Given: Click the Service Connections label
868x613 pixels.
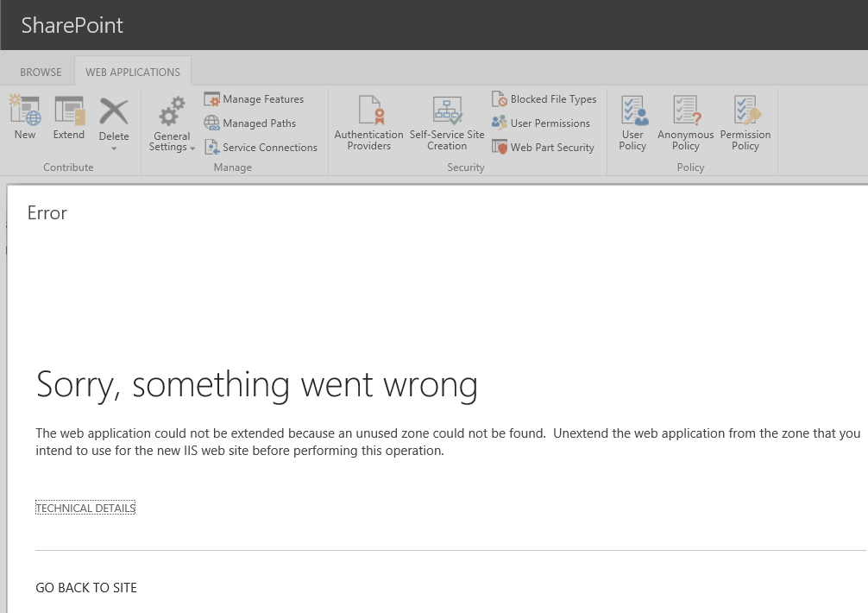Looking at the screenshot, I should pos(270,148).
